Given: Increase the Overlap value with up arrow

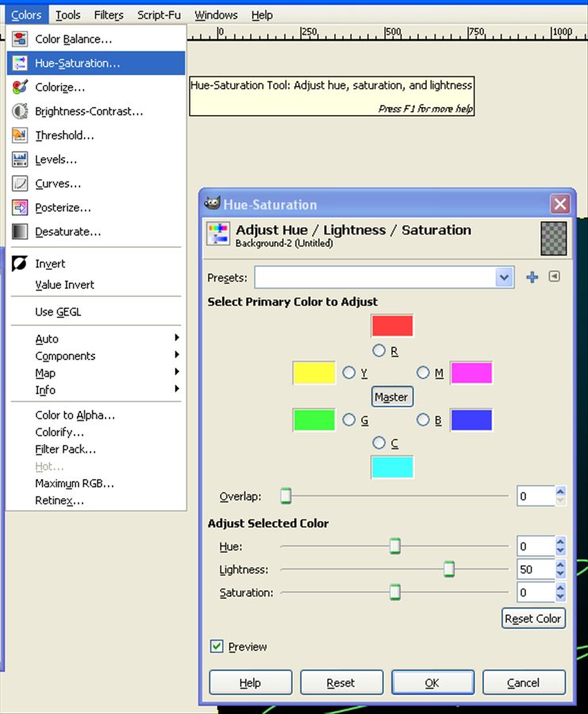Looking at the screenshot, I should 560,491.
